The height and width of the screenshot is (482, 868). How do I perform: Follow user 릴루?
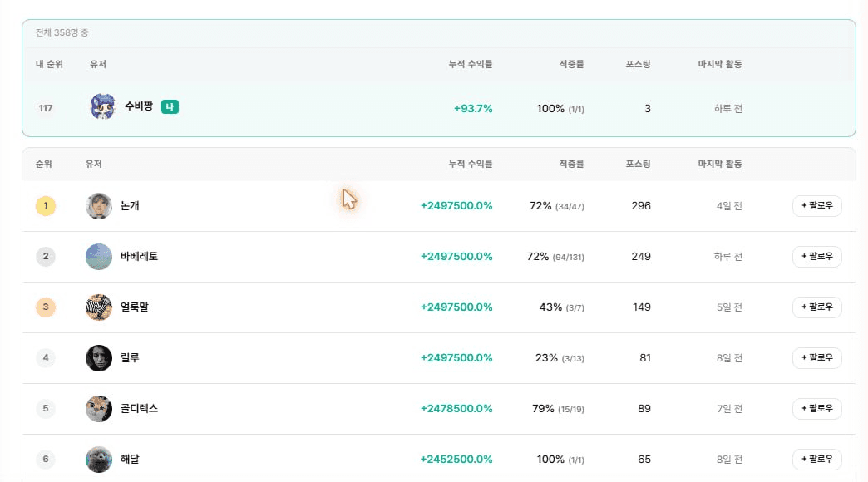pos(817,358)
